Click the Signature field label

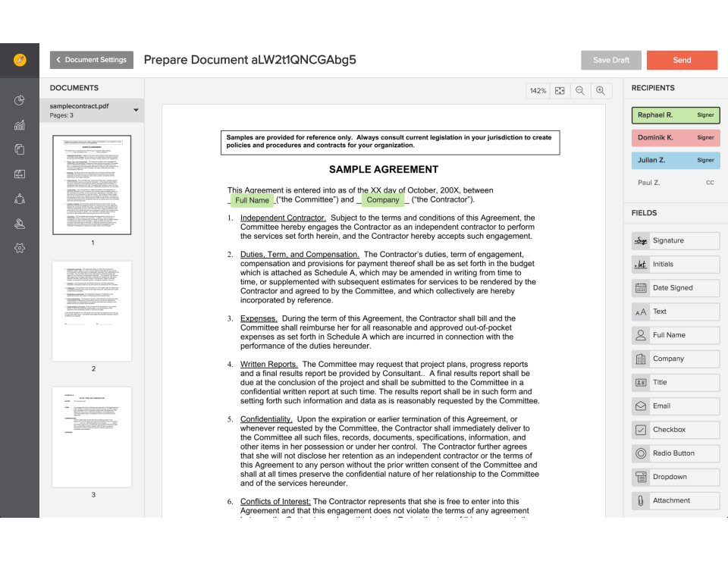click(668, 240)
